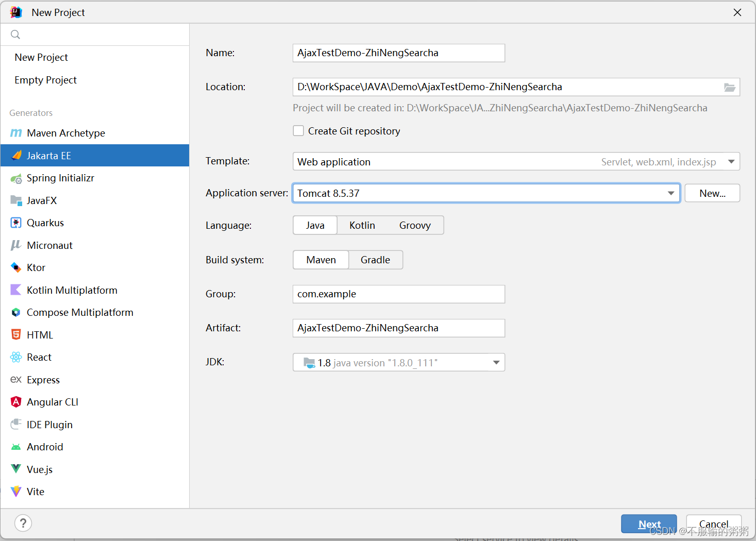Click the search magnifier icon
Viewport: 756px width, 541px height.
15,35
